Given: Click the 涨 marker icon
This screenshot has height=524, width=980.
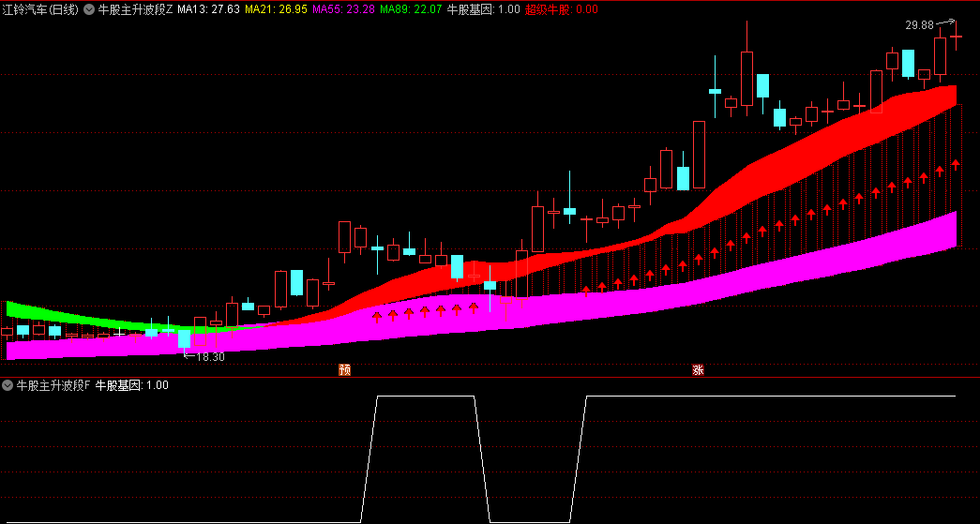Looking at the screenshot, I should click(698, 369).
